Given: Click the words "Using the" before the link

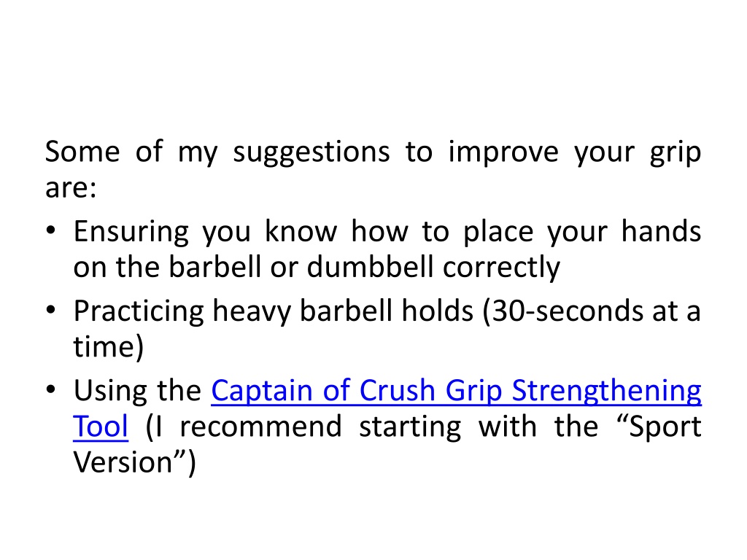Looking at the screenshot, I should [x=137, y=391].
